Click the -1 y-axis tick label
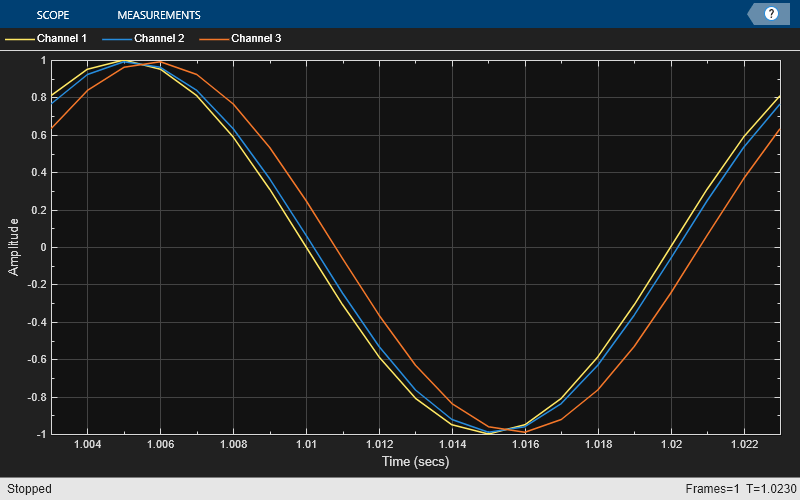The width and height of the screenshot is (800, 500). pos(41,434)
